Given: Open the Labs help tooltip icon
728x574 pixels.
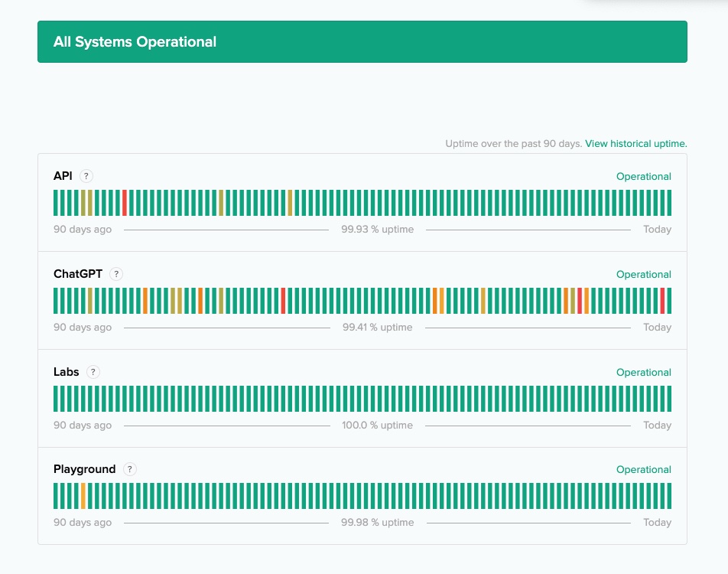Looking at the screenshot, I should [93, 372].
